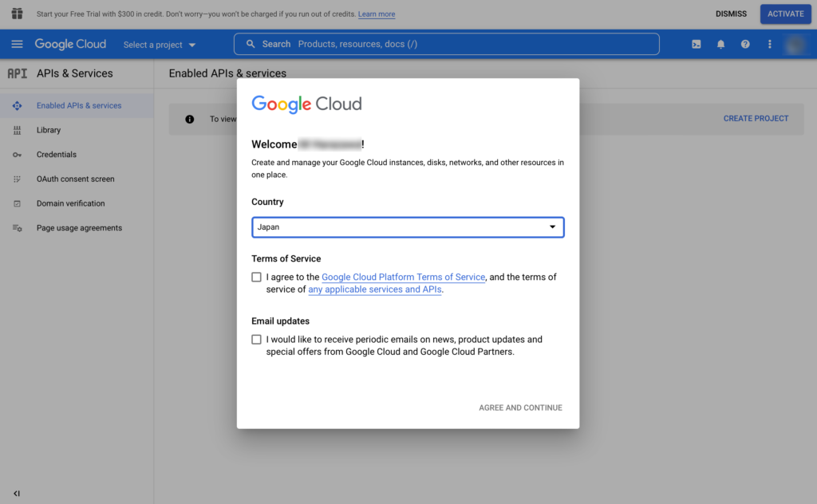This screenshot has width=817, height=504.
Task: Open Library in the sidebar
Action: tap(49, 130)
